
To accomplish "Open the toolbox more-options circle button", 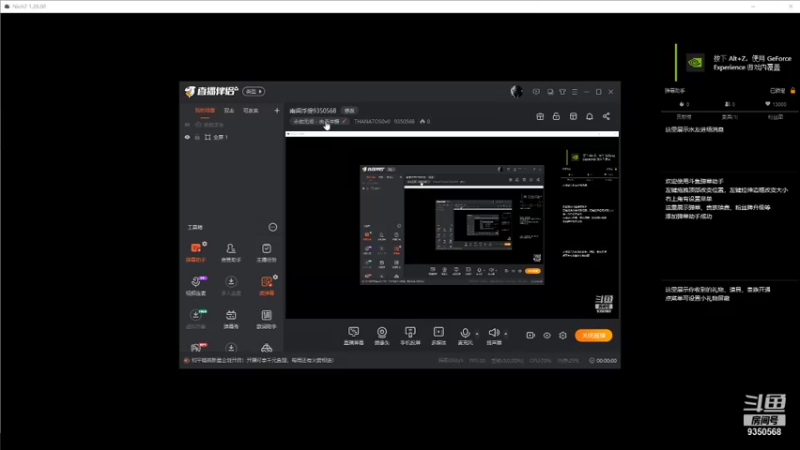I will (273, 227).
